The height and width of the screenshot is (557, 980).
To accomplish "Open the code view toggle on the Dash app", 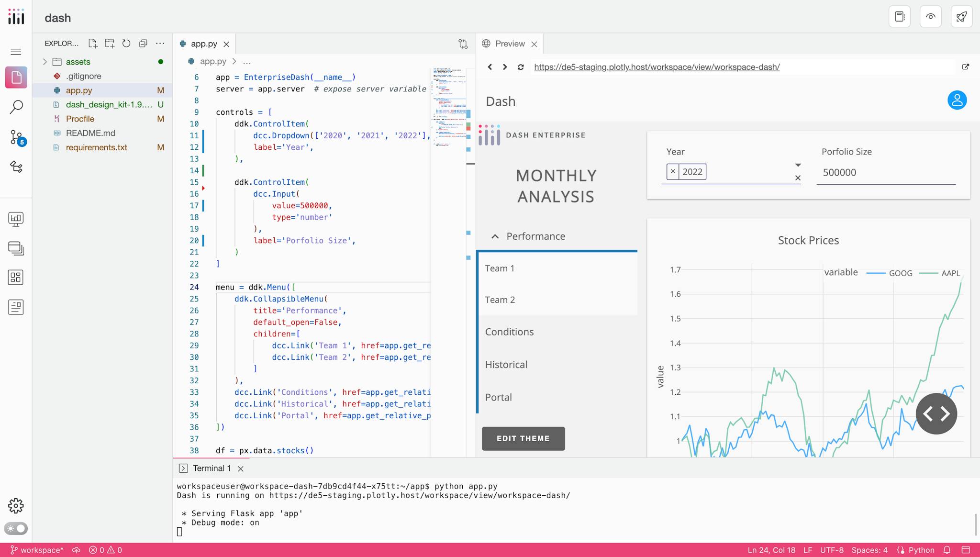I will (936, 413).
